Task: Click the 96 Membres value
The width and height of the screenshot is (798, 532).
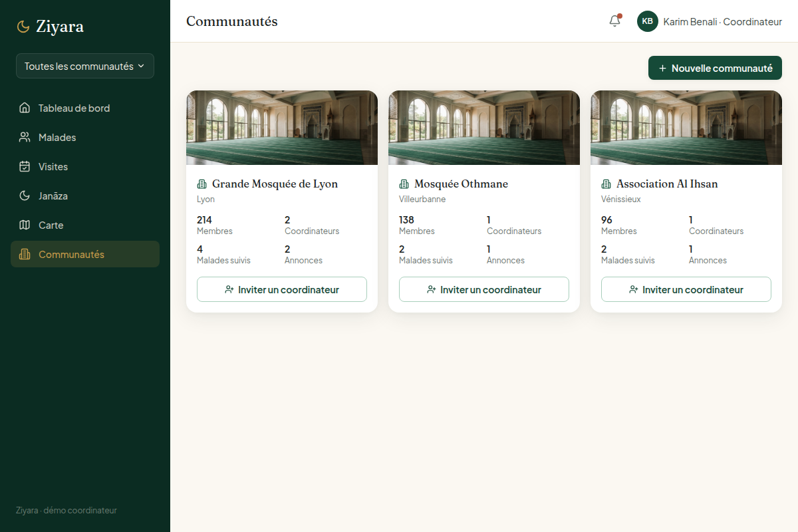Action: (x=606, y=219)
